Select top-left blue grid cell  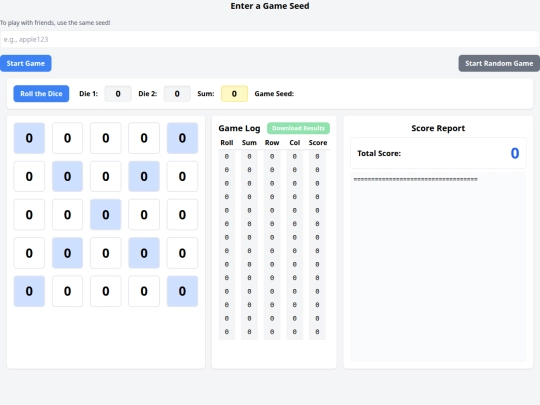(x=29, y=138)
